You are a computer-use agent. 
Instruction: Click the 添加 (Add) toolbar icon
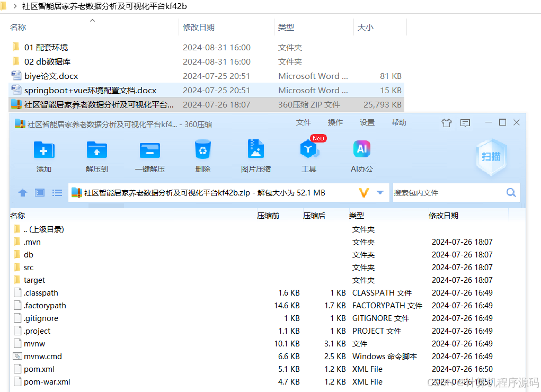click(x=44, y=150)
